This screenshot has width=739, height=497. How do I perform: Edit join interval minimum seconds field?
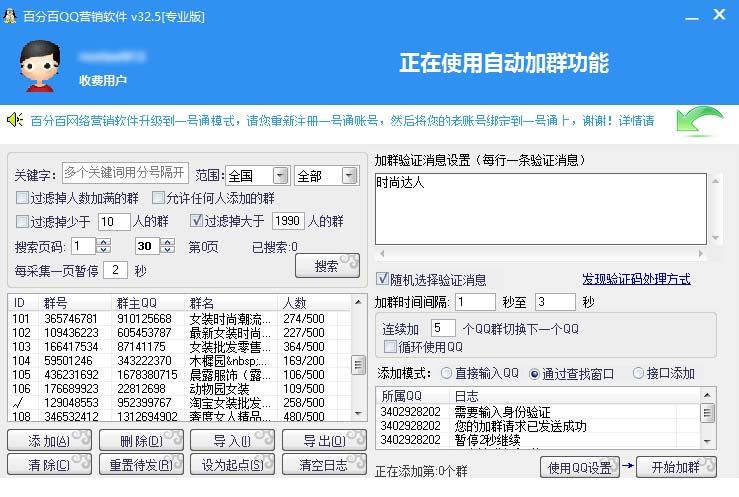point(475,301)
